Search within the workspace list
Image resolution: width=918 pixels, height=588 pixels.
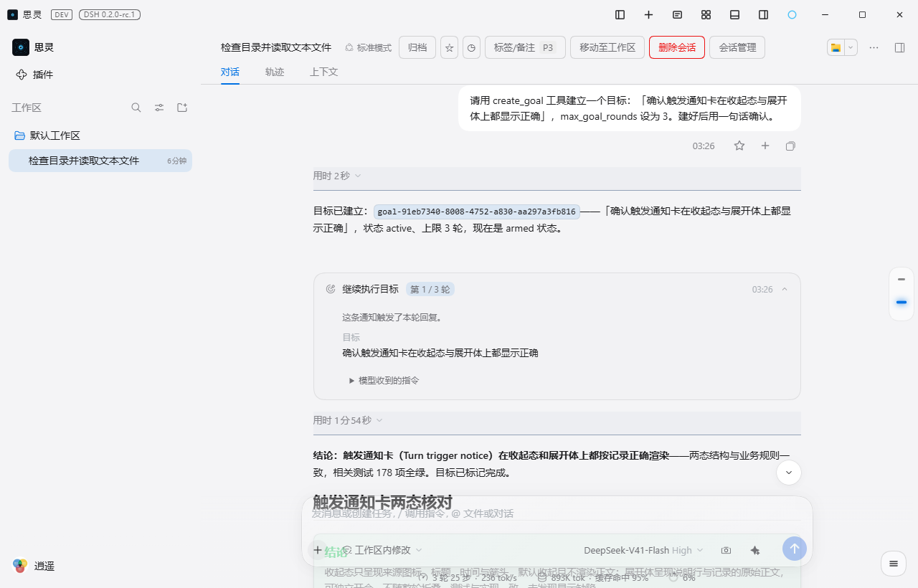(x=136, y=108)
